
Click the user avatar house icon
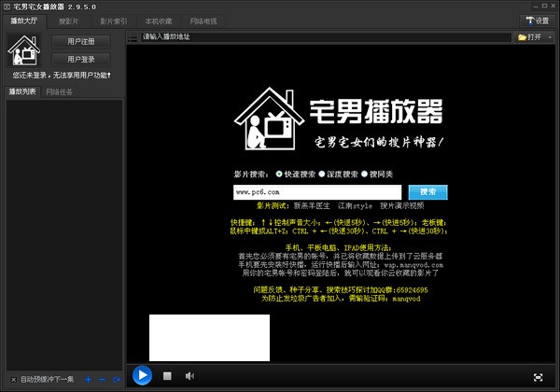24,49
